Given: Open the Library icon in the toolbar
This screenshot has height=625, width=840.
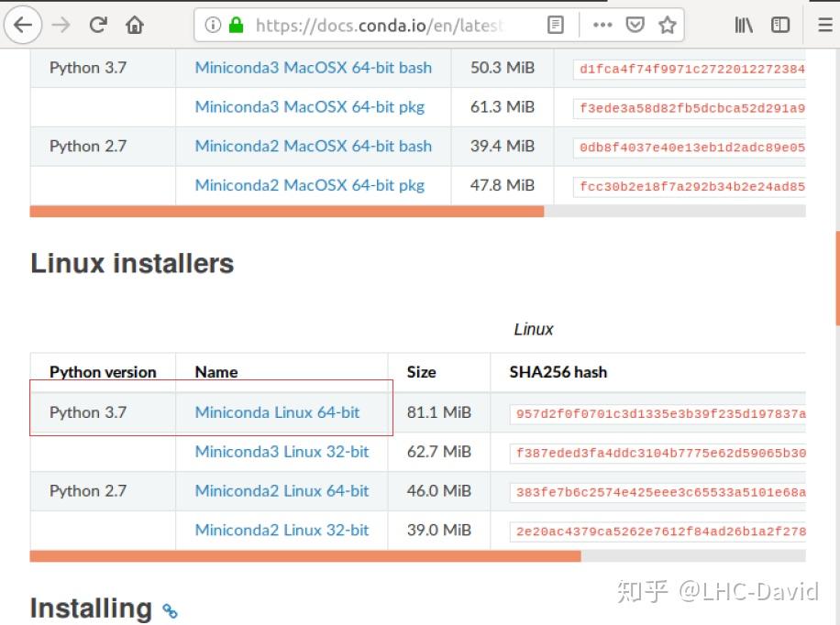Looking at the screenshot, I should tap(743, 25).
